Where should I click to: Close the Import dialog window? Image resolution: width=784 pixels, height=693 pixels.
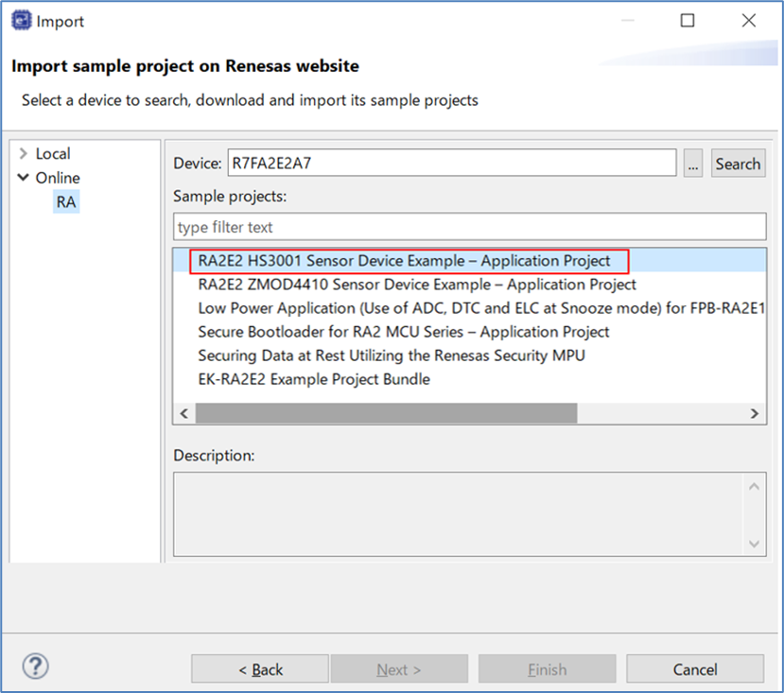748,21
